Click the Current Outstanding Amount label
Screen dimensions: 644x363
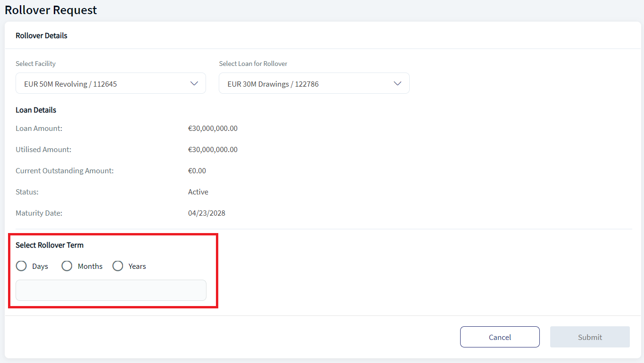point(65,170)
